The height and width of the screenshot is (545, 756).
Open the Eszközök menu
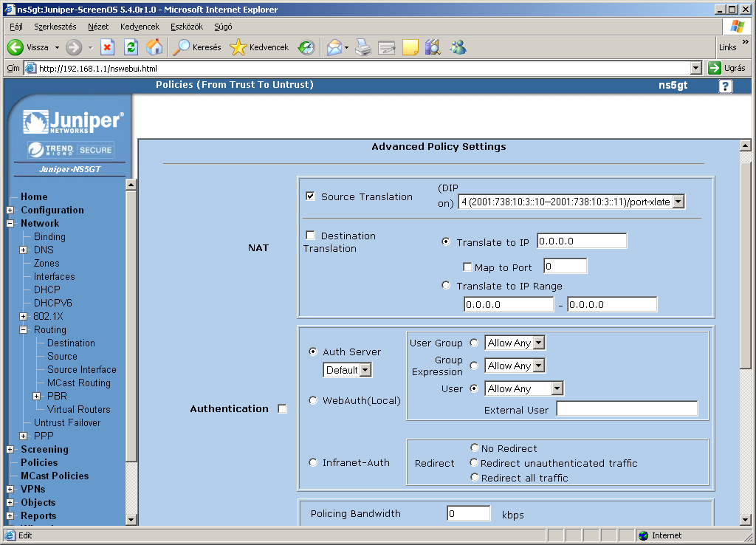186,27
